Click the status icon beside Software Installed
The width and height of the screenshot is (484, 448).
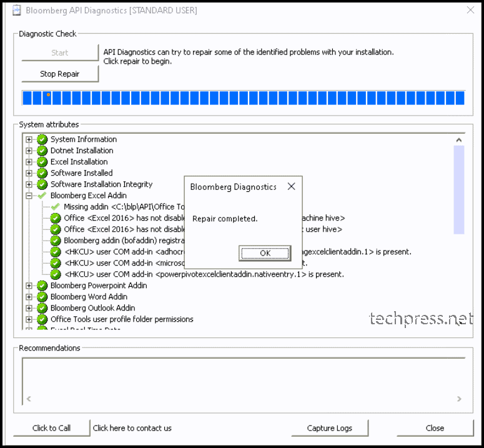(x=42, y=173)
